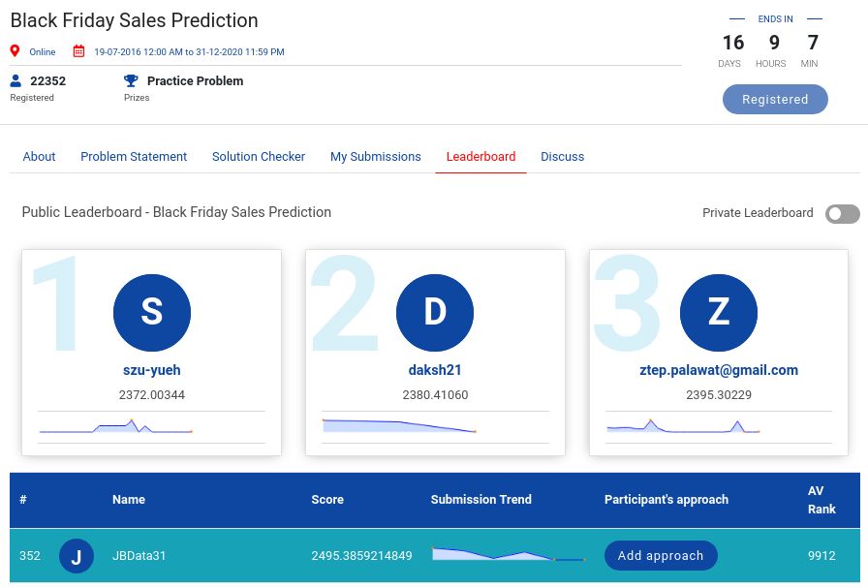Open the Discuss tab
The width and height of the screenshot is (868, 588).
click(562, 156)
